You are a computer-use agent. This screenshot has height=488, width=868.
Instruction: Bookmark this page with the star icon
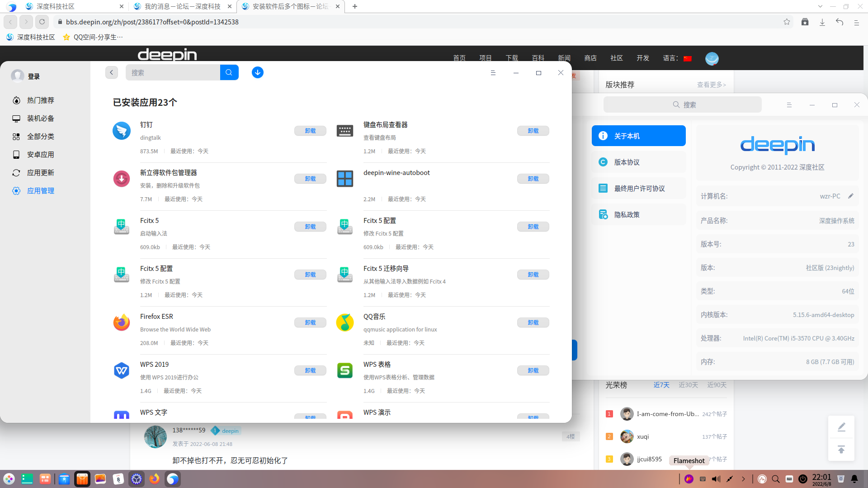(x=787, y=22)
